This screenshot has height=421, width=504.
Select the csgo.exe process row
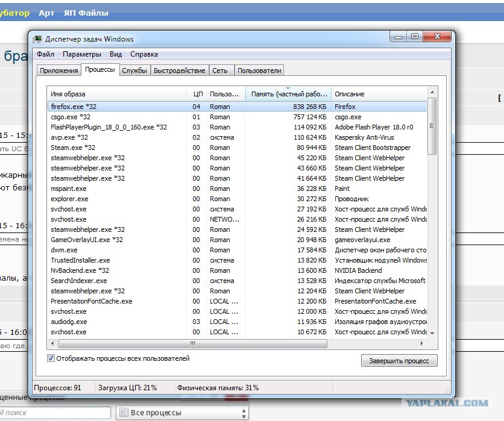coord(237,117)
